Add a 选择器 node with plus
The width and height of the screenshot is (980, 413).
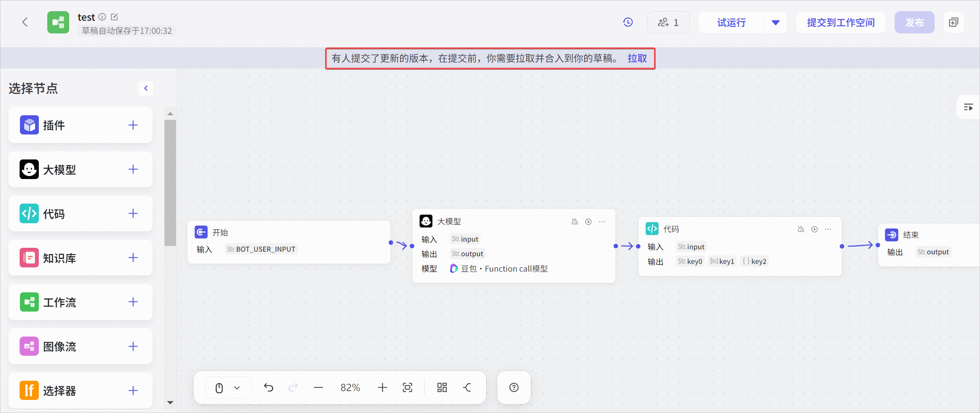(x=133, y=391)
